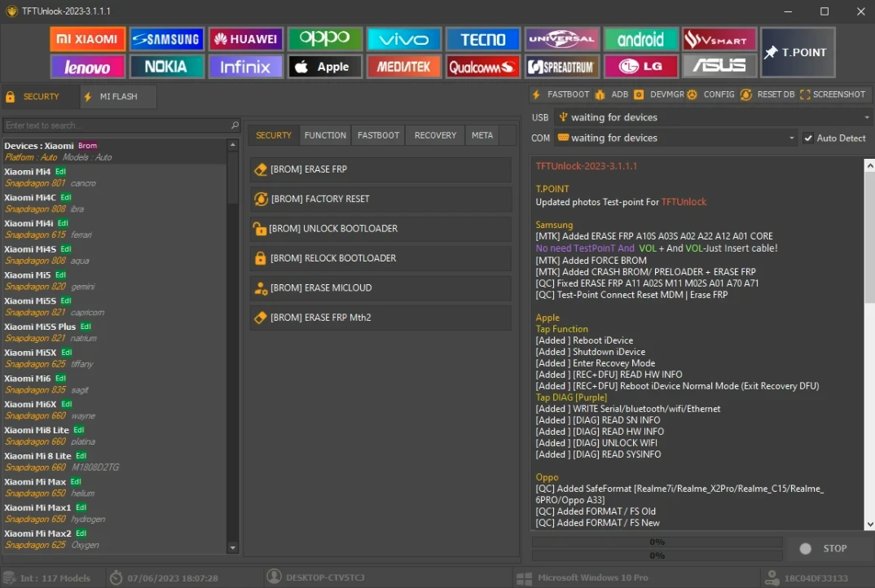The height and width of the screenshot is (588, 875).
Task: Open DEVMGR device manager
Action: pyautogui.click(x=658, y=94)
